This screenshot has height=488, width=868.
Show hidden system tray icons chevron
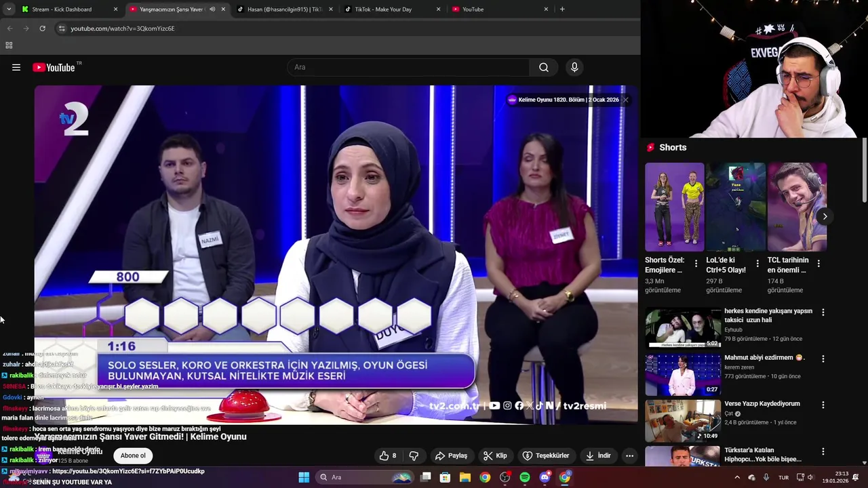737,477
